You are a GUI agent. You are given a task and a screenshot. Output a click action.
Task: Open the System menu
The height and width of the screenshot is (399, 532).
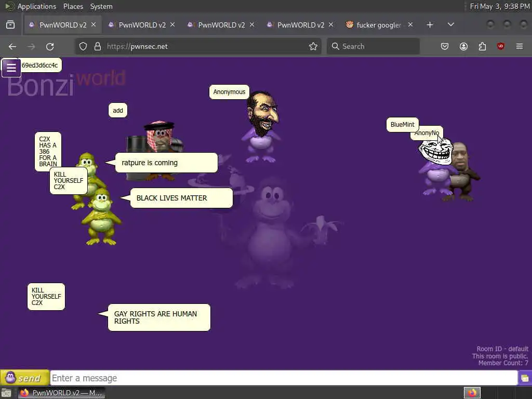(101, 6)
